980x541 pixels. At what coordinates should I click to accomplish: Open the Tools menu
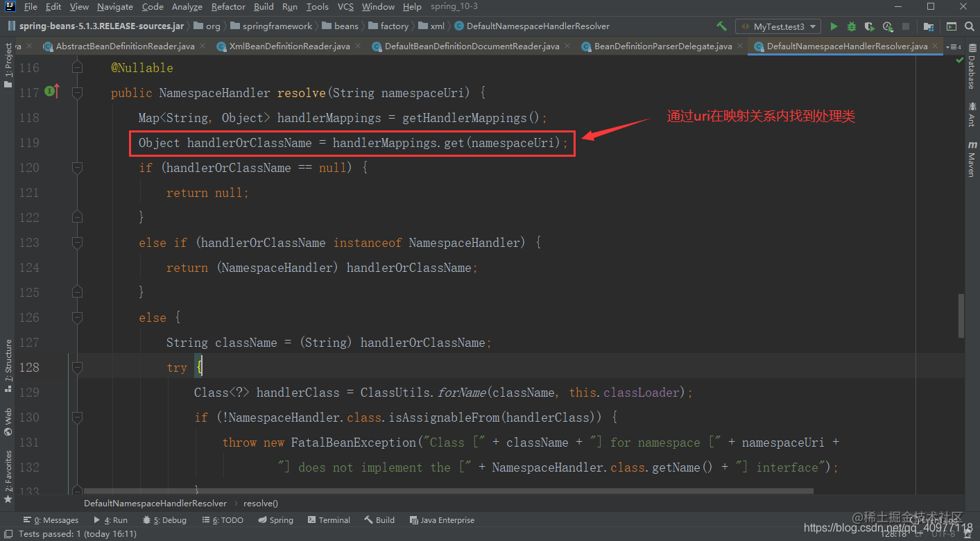coord(317,7)
